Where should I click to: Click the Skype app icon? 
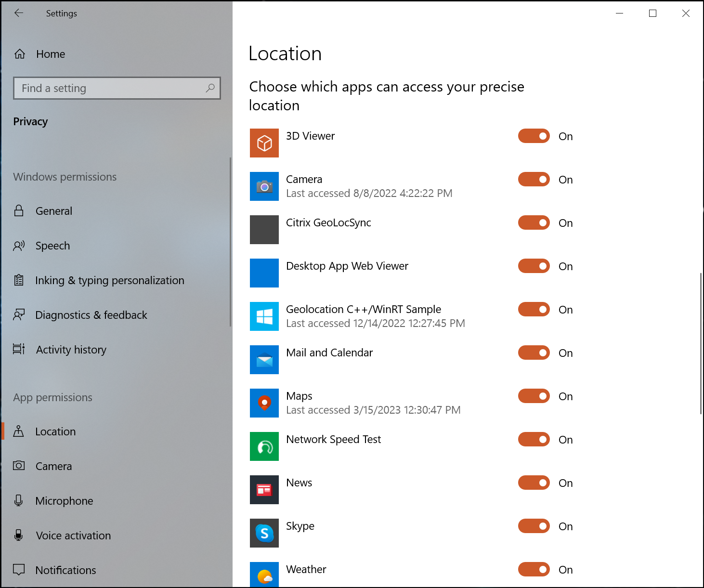tap(264, 533)
